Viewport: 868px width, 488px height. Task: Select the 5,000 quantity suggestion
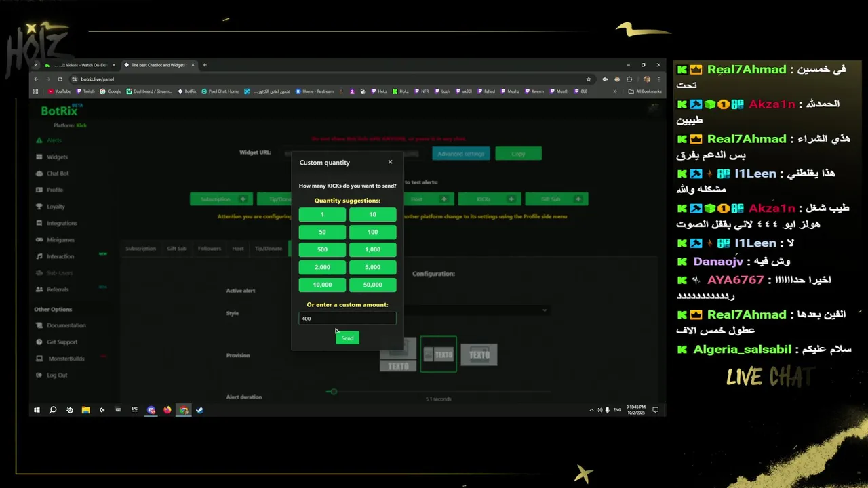(x=373, y=268)
